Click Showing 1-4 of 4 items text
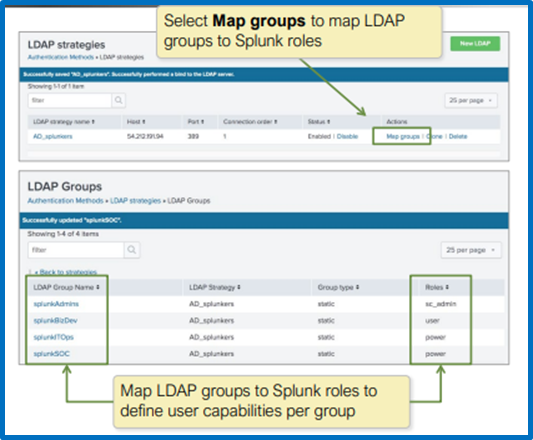The height and width of the screenshot is (440, 533). click(x=63, y=234)
